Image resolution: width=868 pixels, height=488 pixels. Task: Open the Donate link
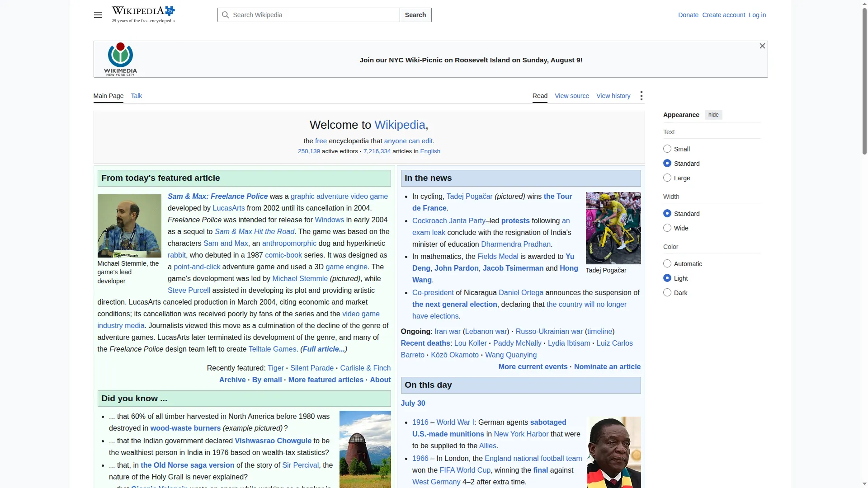tap(688, 15)
